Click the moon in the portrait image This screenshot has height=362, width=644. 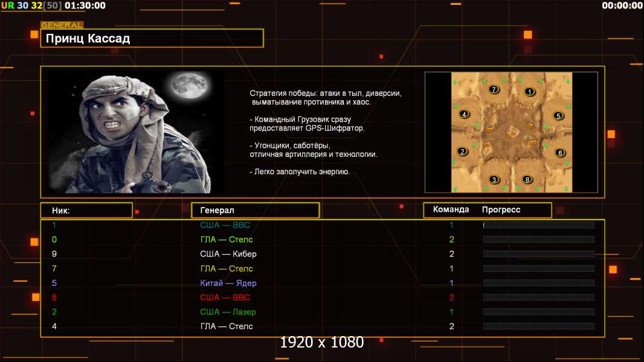point(190,85)
